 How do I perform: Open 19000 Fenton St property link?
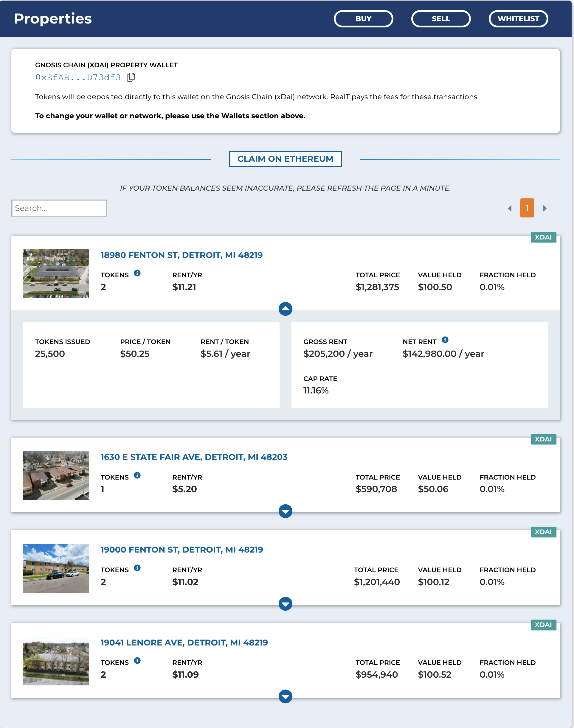click(182, 550)
